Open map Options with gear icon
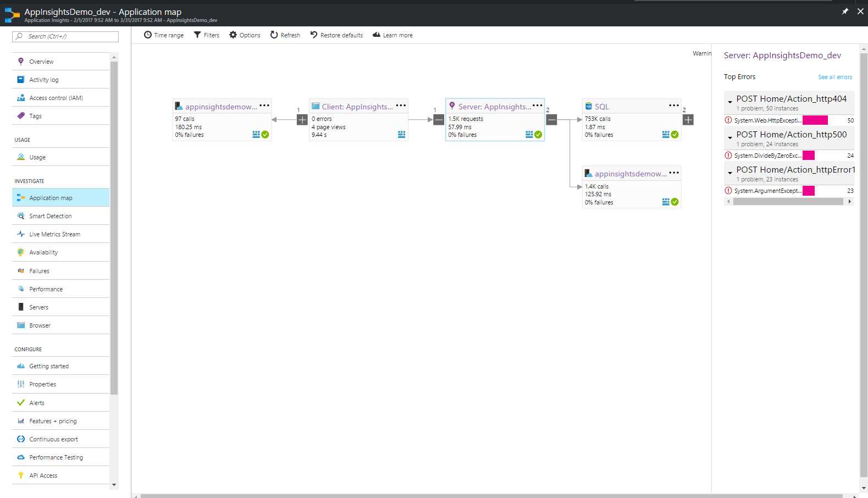 pos(245,35)
